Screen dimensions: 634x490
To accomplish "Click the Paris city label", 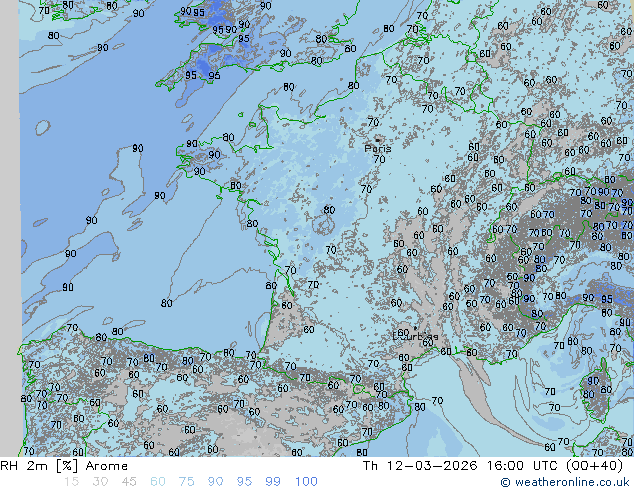I will (x=378, y=148).
